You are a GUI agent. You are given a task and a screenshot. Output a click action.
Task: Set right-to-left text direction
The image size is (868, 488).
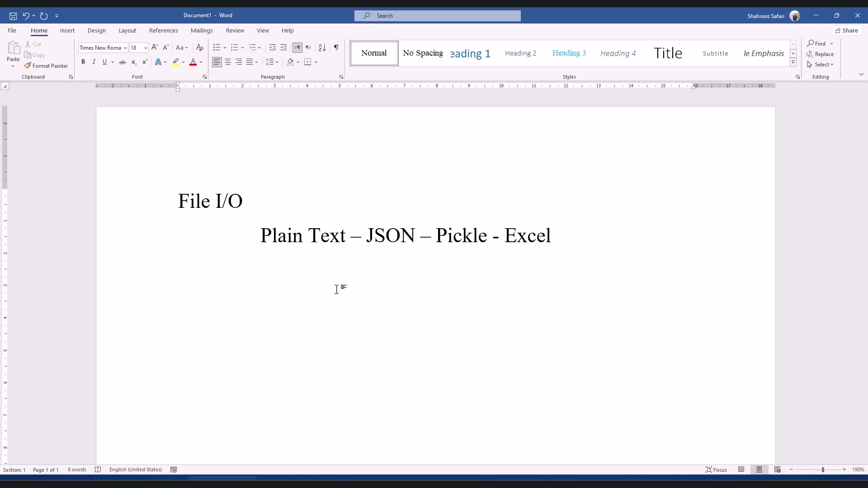pyautogui.click(x=308, y=47)
